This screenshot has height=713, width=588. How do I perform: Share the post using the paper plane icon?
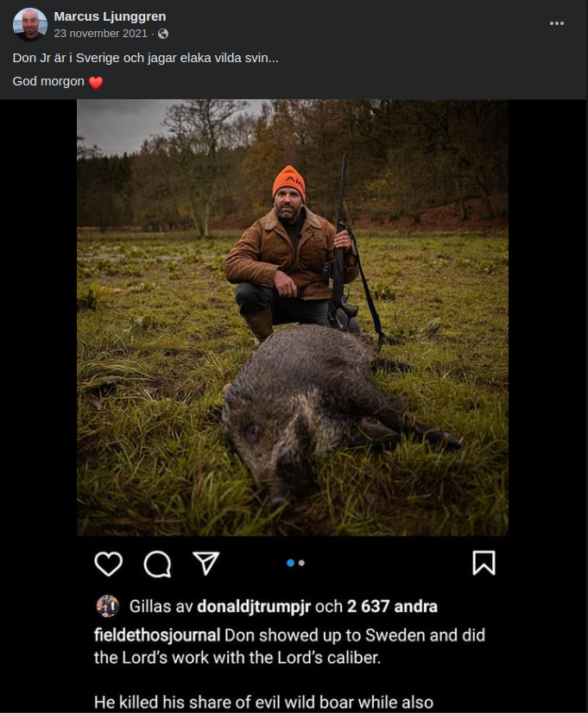point(205,564)
